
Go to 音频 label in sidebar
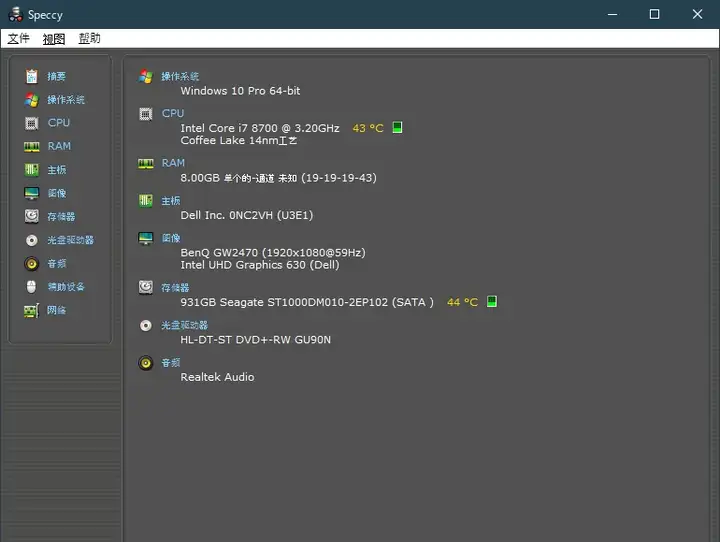point(56,264)
